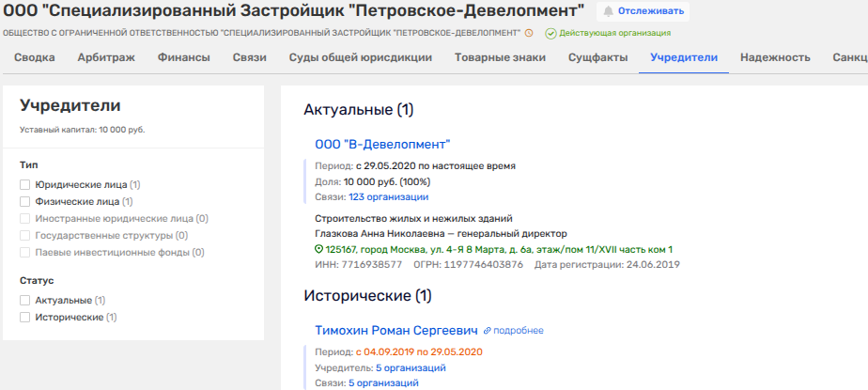This screenshot has height=390, width=868.
Task: Click the green checkmark status icon
Action: [550, 33]
